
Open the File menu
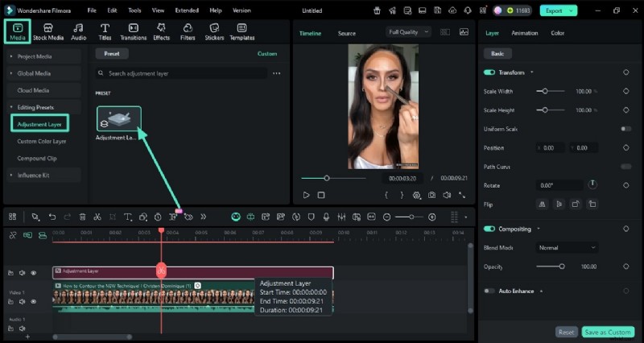click(92, 10)
